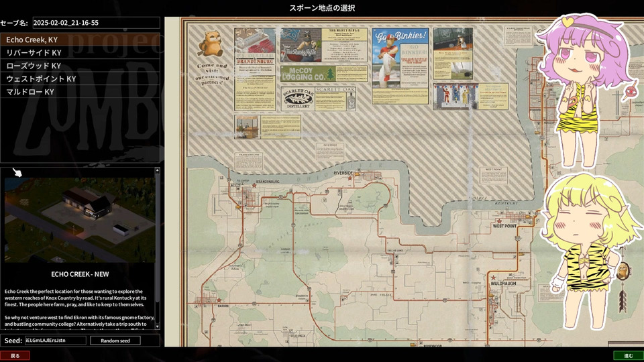Click the Riverside star marker on map
The width and height of the screenshot is (644, 362).
(x=350, y=178)
